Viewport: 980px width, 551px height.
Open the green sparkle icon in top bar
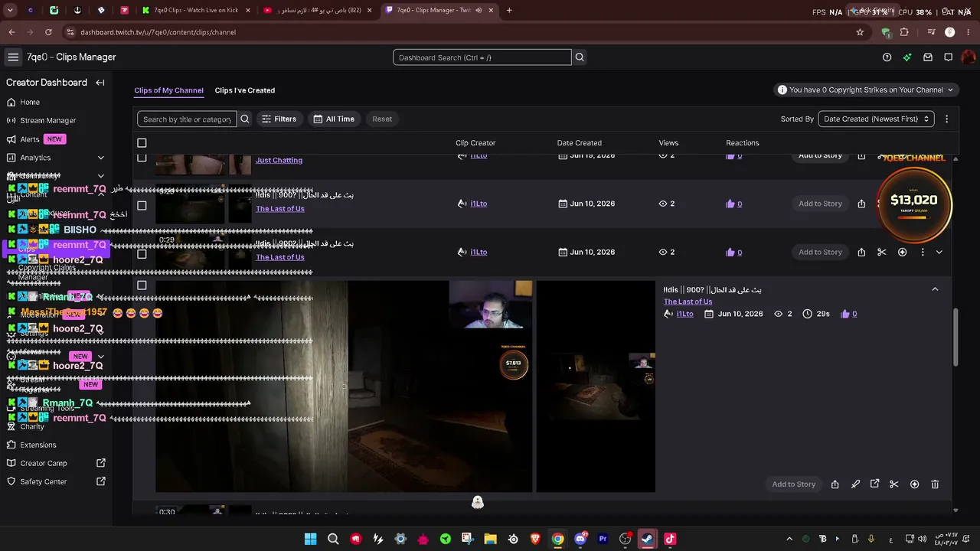pyautogui.click(x=907, y=57)
